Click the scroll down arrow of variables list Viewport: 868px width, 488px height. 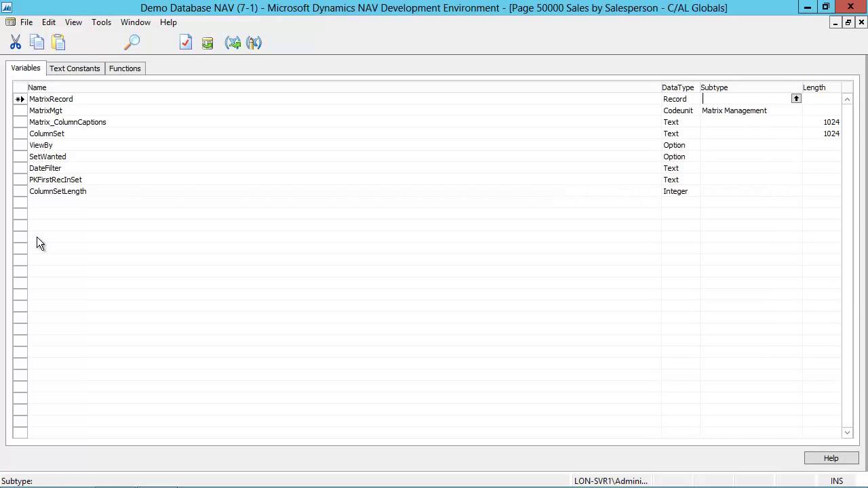847,432
